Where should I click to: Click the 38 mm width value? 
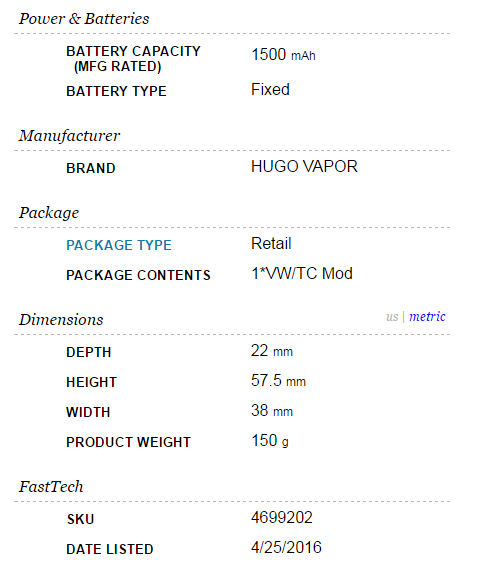[272, 411]
